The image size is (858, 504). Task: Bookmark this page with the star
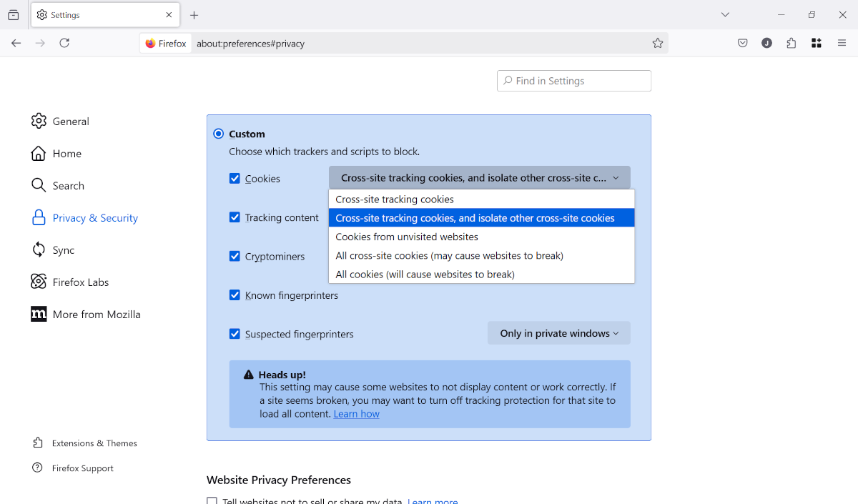coord(657,43)
